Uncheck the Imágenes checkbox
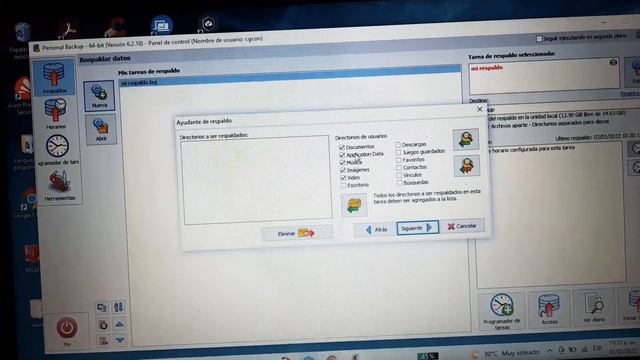This screenshot has width=640, height=360. (343, 170)
